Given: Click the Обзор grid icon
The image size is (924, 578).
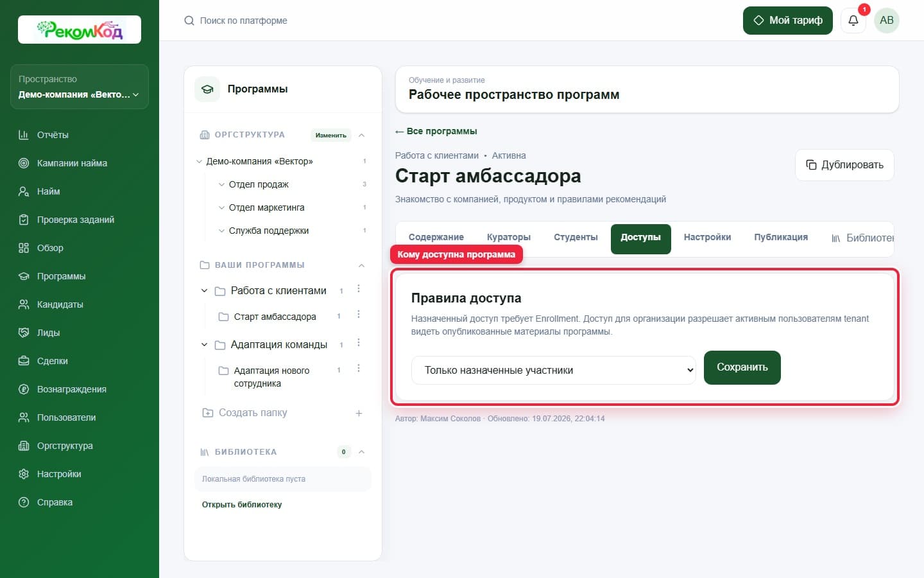Looking at the screenshot, I should (24, 248).
